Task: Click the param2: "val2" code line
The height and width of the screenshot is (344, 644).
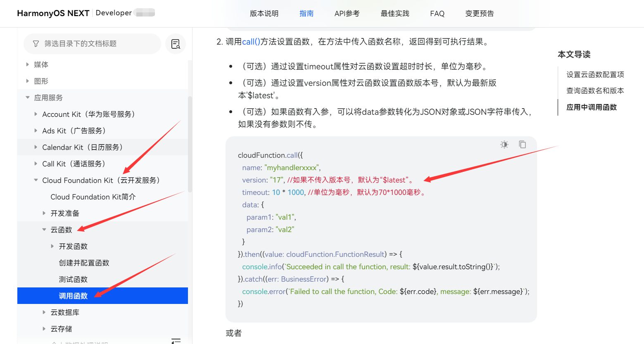Action: click(x=271, y=230)
